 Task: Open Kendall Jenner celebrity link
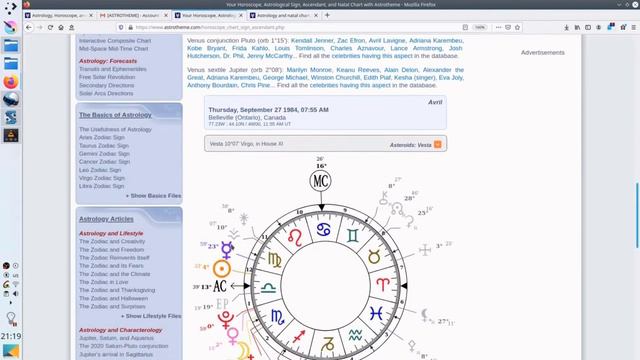pyautogui.click(x=312, y=40)
